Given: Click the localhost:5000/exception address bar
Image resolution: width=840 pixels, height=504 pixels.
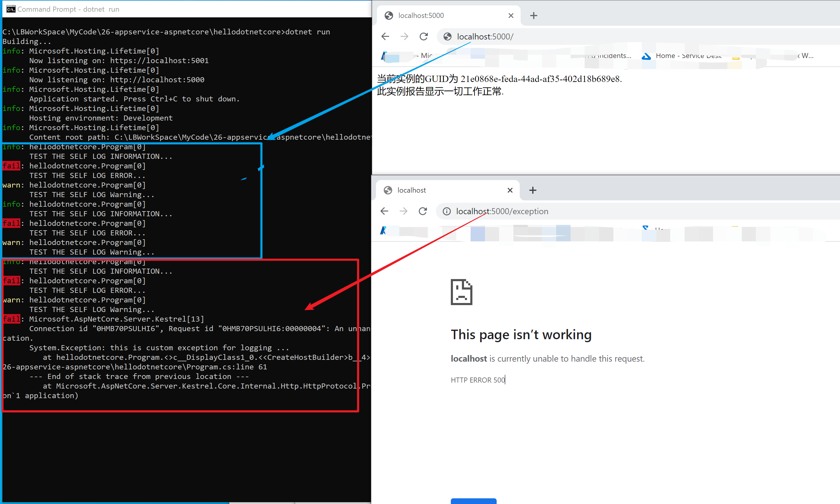Looking at the screenshot, I should [x=612, y=211].
